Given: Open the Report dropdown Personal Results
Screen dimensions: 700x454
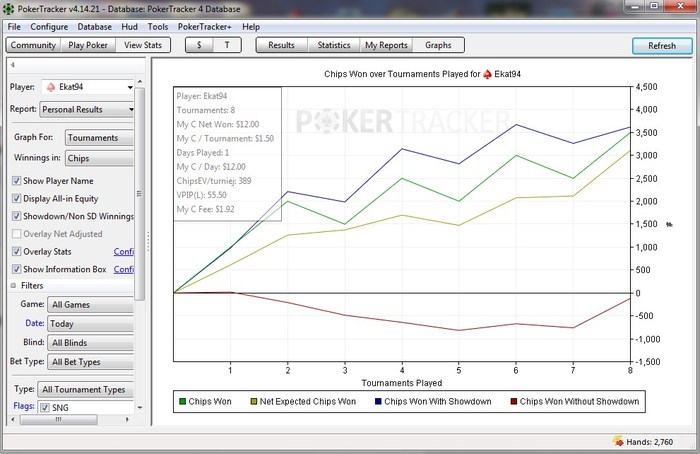Looking at the screenshot, I should (87, 109).
